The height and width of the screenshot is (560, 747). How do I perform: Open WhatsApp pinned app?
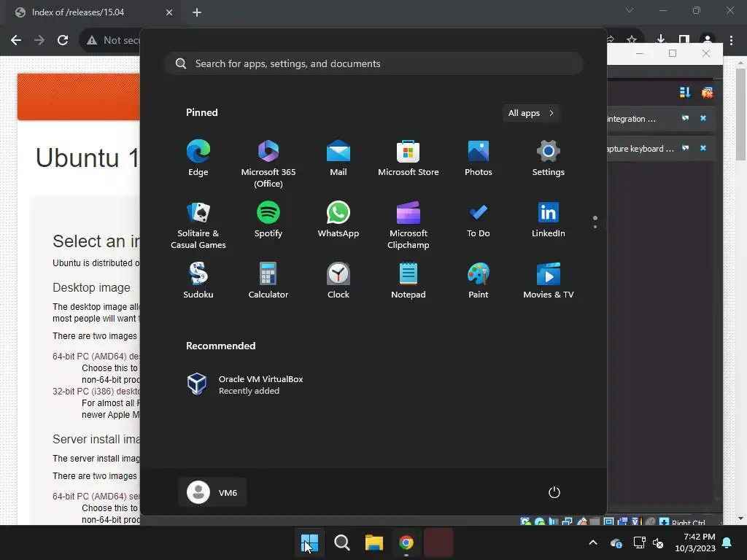pyautogui.click(x=338, y=219)
